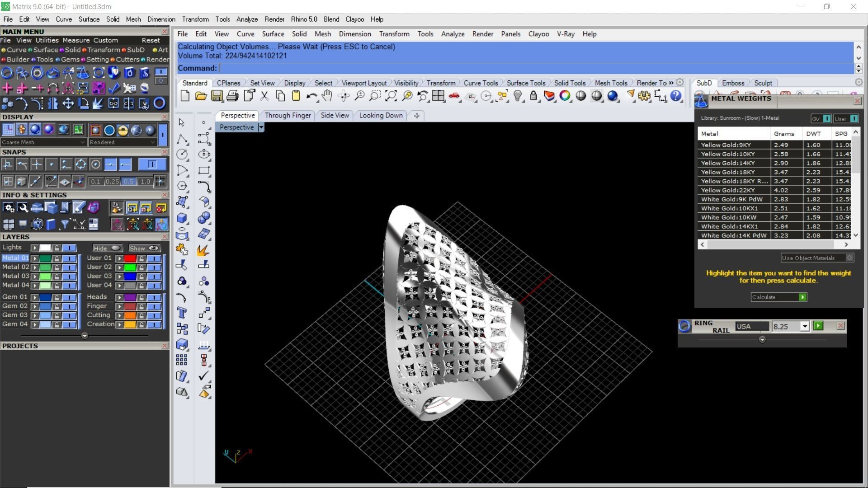Open the Emboss tab

click(x=733, y=83)
